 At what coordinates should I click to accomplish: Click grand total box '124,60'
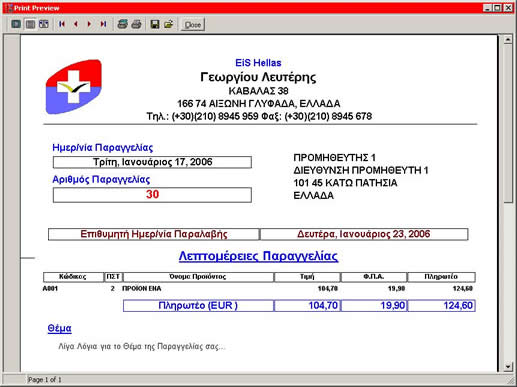[x=441, y=306]
